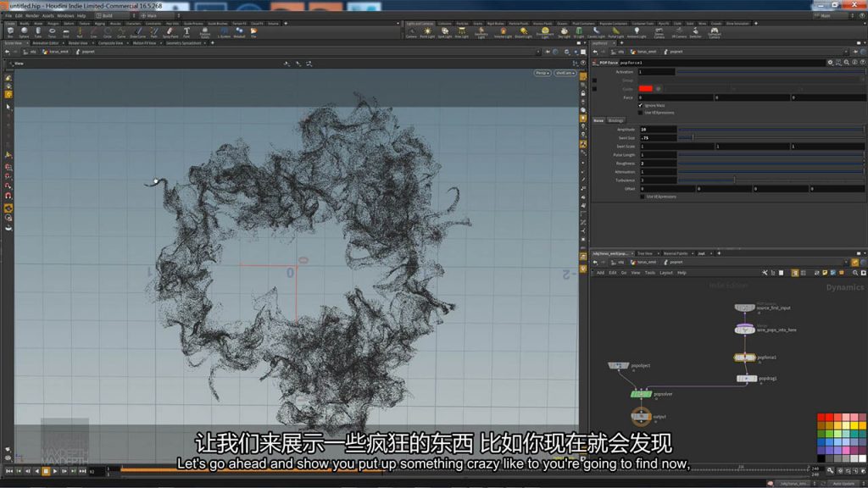Add a new pane tab next to Geometry Spreadsheet
868x488 pixels.
[212, 42]
